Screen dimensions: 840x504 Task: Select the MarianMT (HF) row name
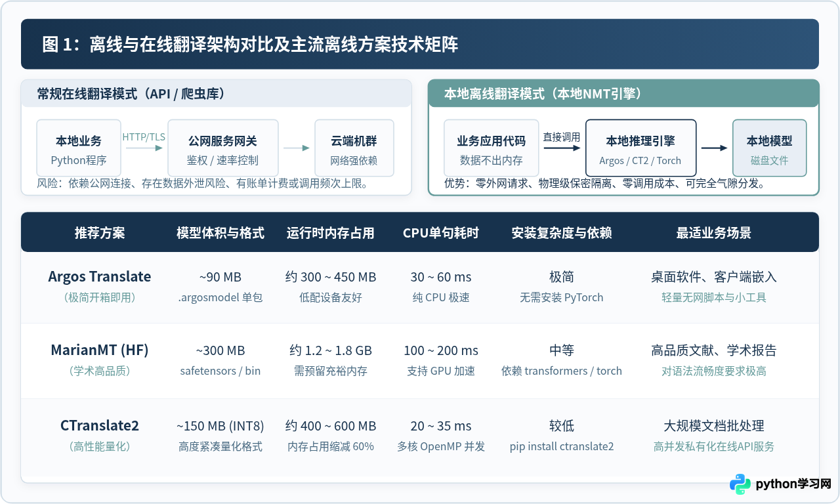tap(100, 350)
